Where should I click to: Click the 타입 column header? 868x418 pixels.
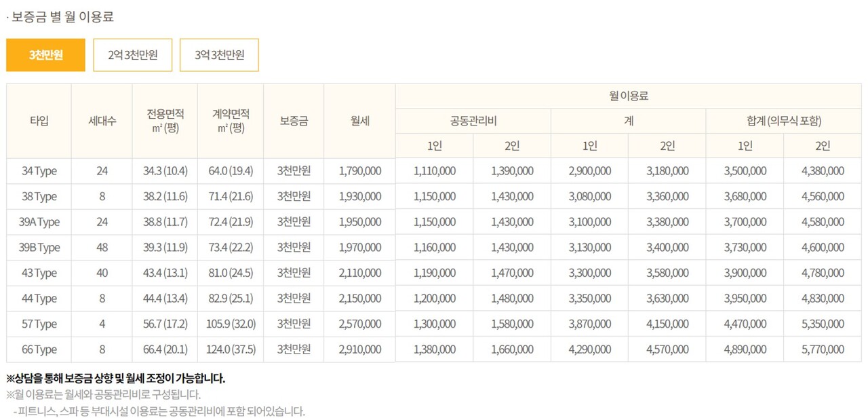(x=39, y=121)
